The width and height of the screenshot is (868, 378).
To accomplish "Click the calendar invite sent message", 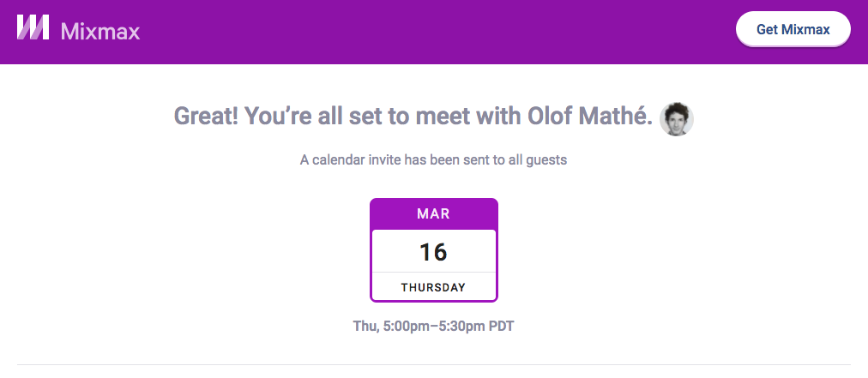I will [x=433, y=159].
